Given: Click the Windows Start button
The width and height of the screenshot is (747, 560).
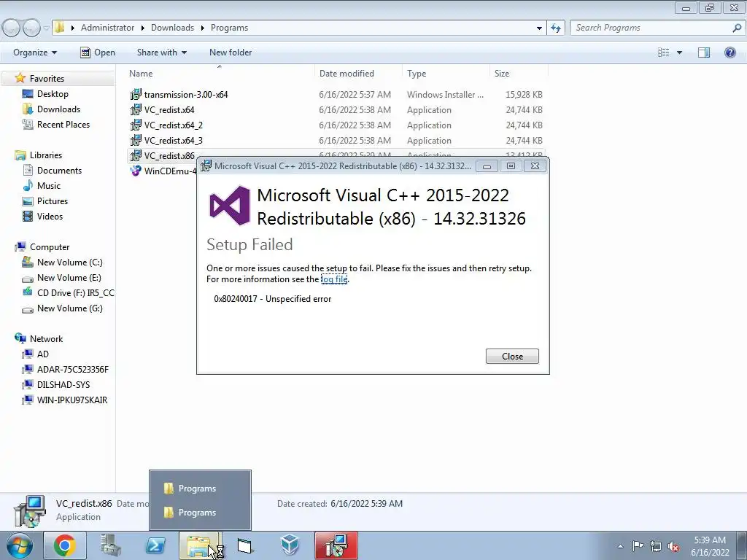Looking at the screenshot, I should click(20, 545).
